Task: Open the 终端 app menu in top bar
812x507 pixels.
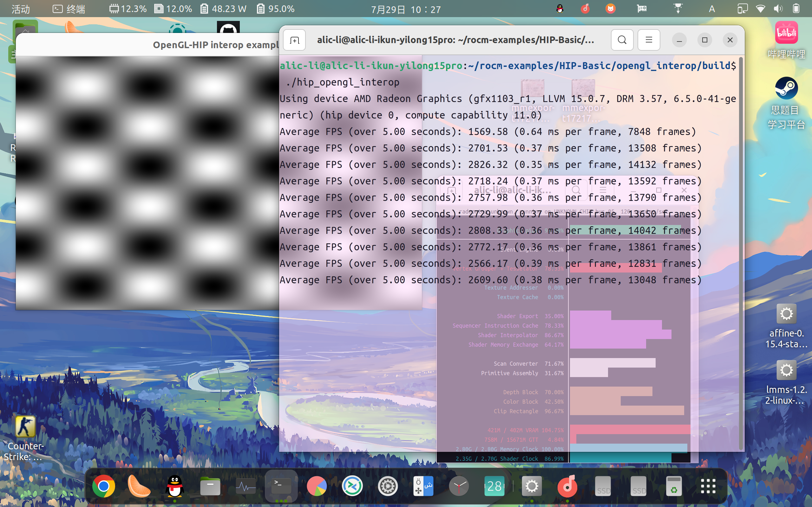Action: tap(69, 9)
